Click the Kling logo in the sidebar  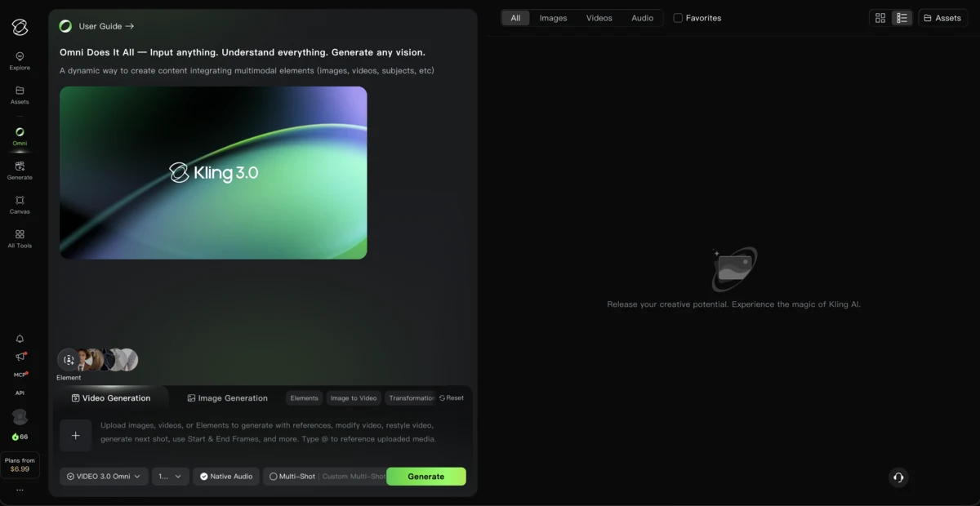tap(20, 27)
